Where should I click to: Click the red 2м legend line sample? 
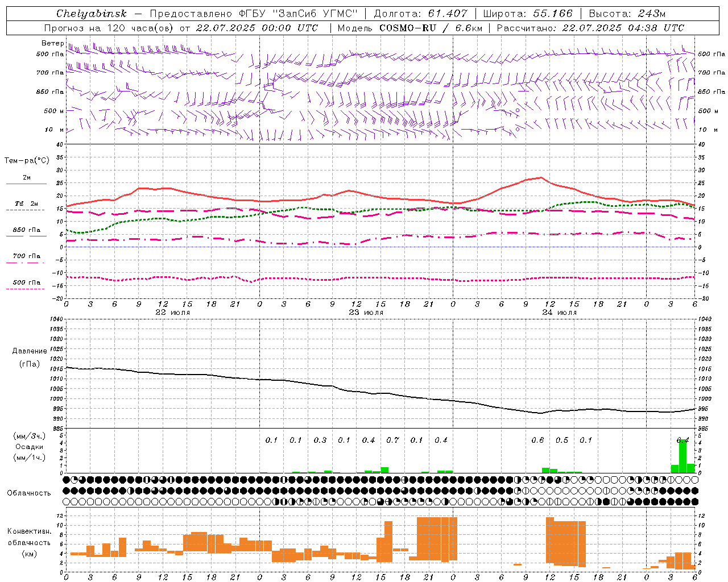[x=26, y=184]
